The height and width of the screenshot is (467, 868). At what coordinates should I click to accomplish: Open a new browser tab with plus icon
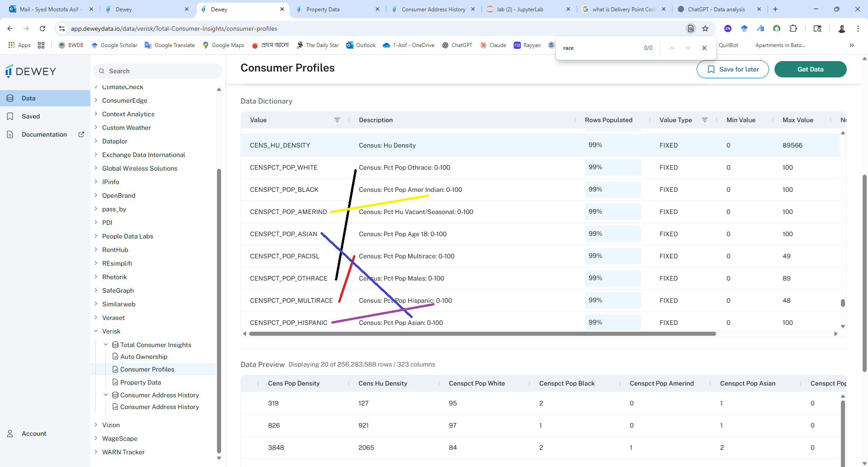click(x=775, y=9)
